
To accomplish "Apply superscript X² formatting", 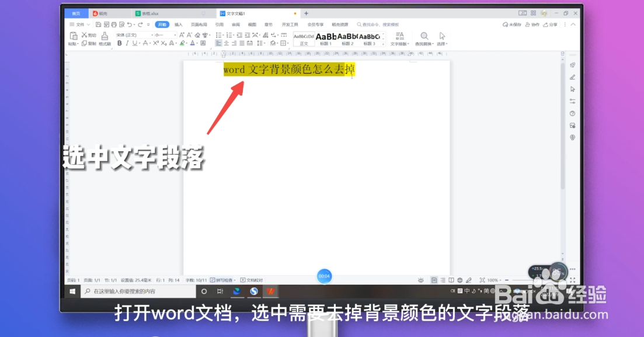I will coord(156,43).
